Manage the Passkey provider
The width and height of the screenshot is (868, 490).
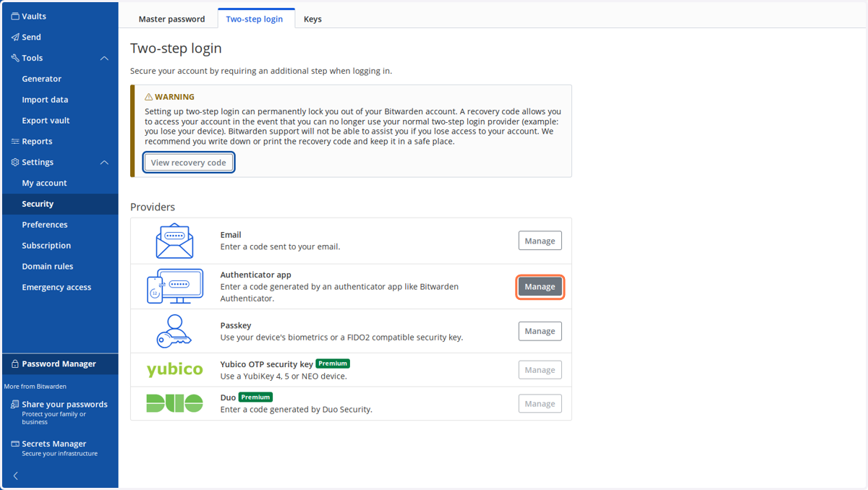(540, 331)
